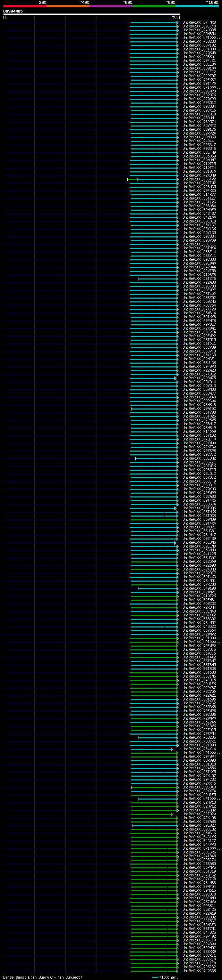Open the UniRef100_A7Q6W8 entry
The image size is (222, 980).
199,53
